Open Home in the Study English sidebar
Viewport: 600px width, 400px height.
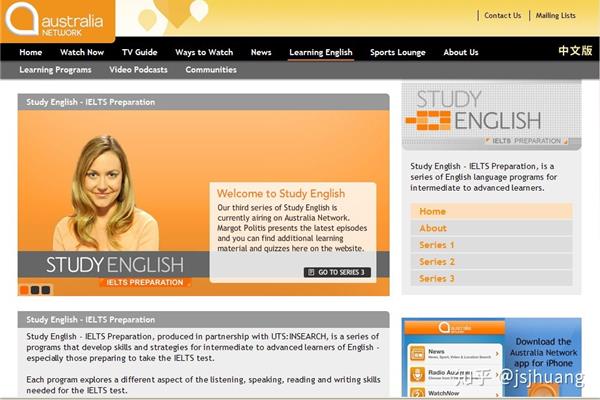pos(491,211)
